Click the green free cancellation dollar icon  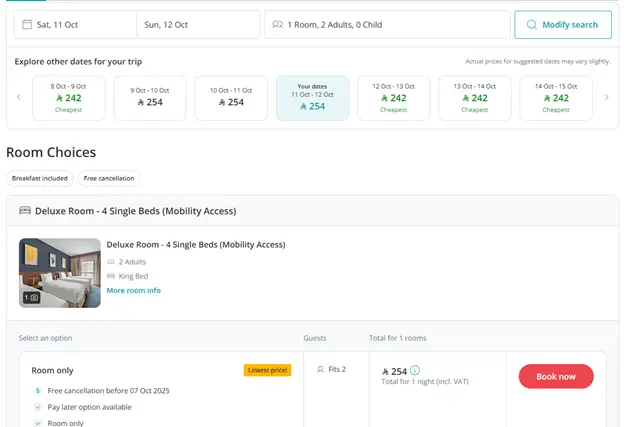(37, 391)
